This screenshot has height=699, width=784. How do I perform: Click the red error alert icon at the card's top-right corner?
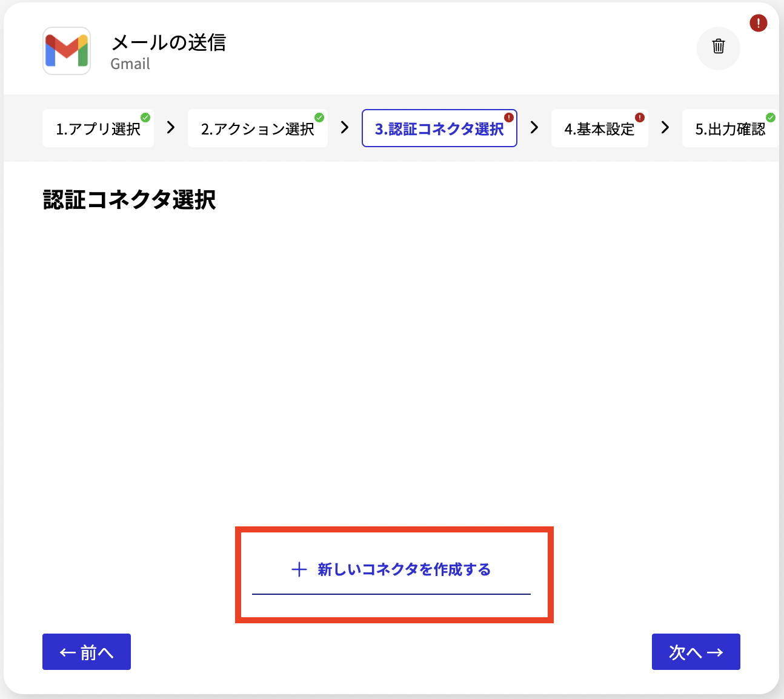coord(759,24)
